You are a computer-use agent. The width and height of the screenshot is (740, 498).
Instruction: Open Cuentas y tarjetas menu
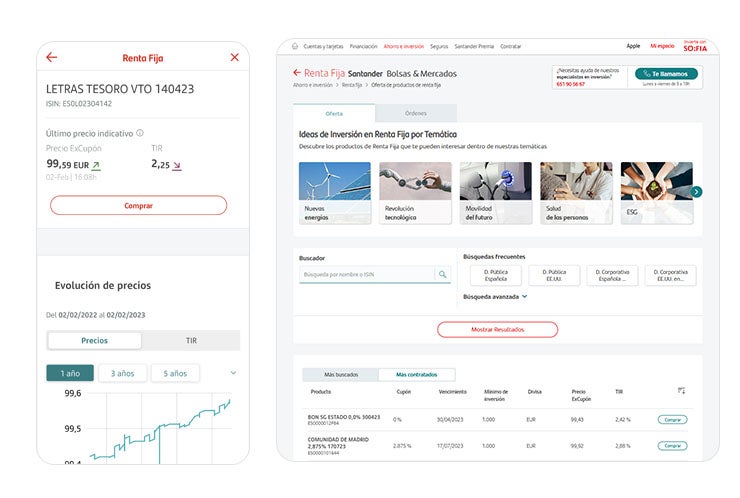[x=323, y=46]
